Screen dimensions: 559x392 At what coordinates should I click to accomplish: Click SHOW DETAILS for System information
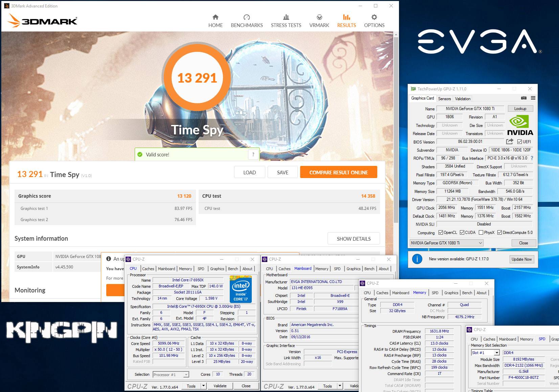coord(354,239)
